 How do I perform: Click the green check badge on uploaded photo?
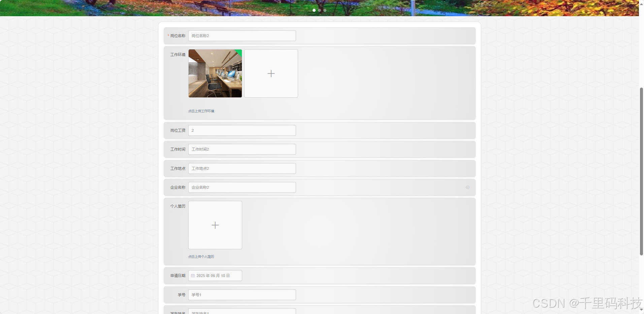(239, 52)
